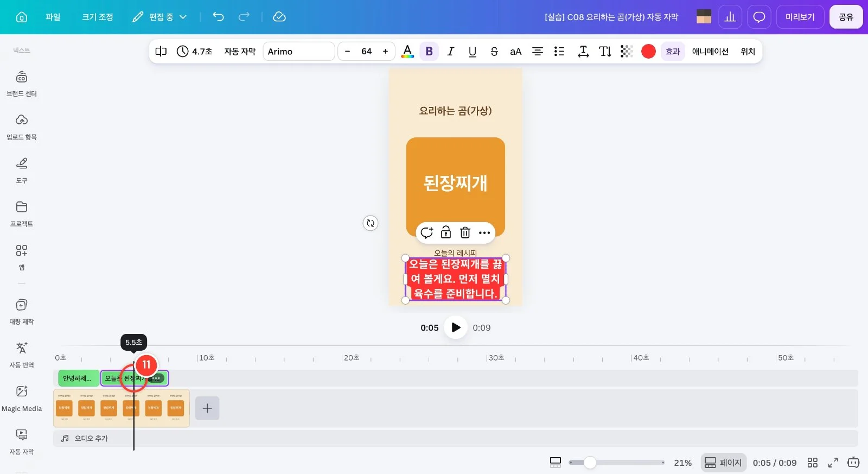Viewport: 868px width, 474px height.
Task: Open letter and line spacing options
Action: [x=583, y=51]
